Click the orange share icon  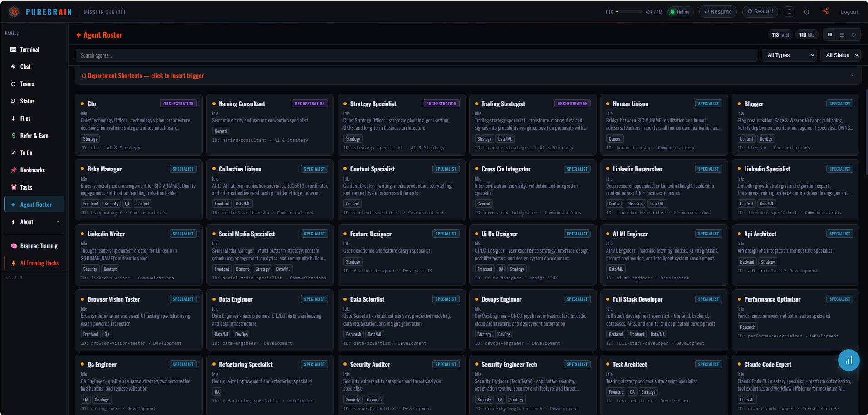point(825,11)
